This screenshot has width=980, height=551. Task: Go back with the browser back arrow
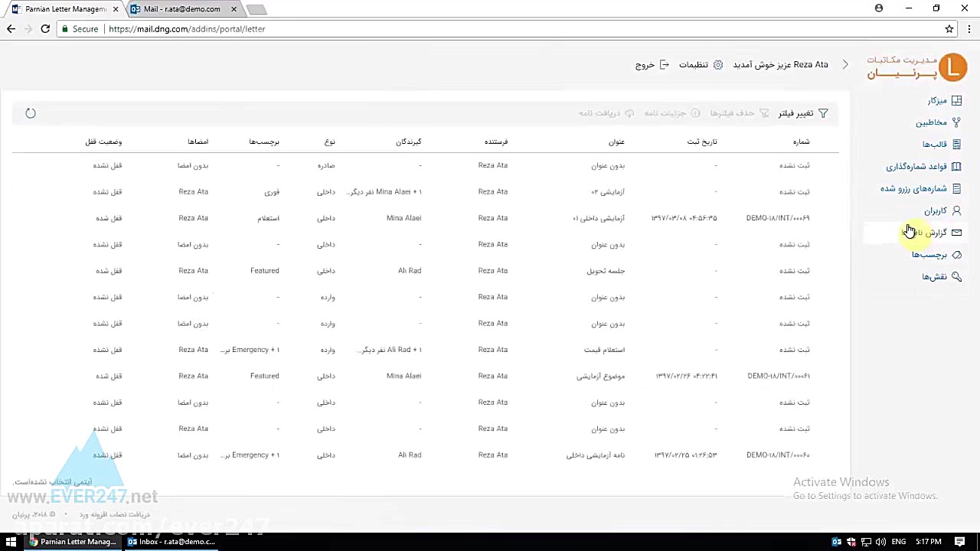(11, 29)
